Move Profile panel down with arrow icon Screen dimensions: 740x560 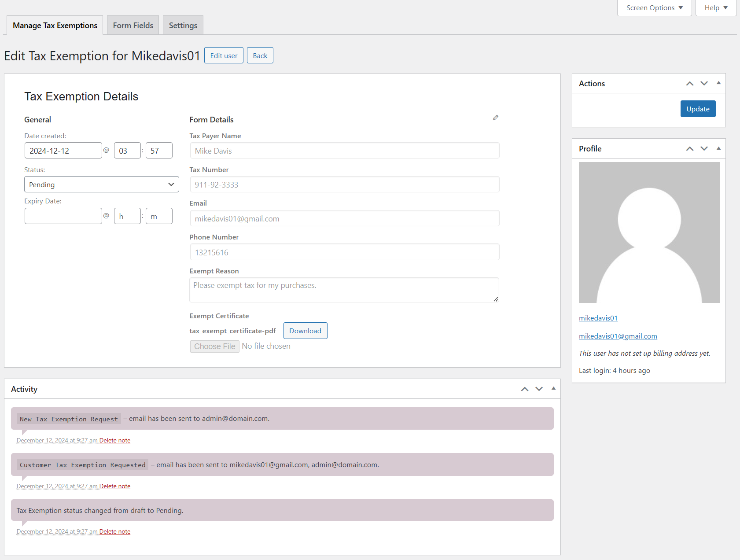click(x=704, y=149)
